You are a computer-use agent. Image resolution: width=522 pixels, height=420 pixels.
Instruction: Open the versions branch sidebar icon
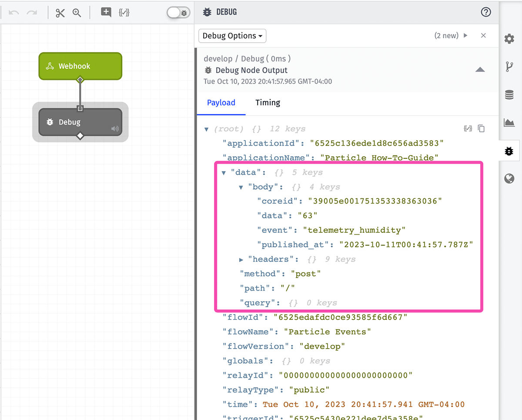[x=509, y=67]
